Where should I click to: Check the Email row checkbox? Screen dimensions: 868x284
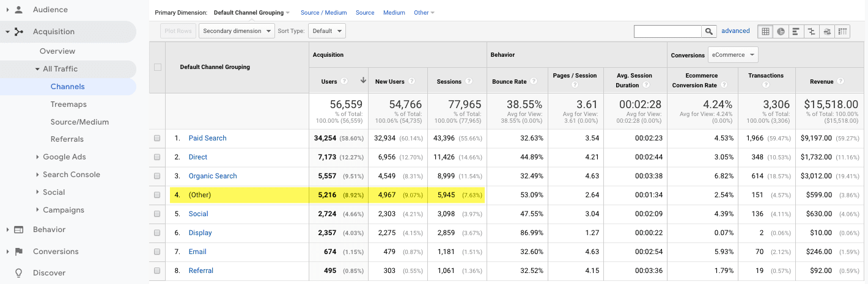pos(157,252)
